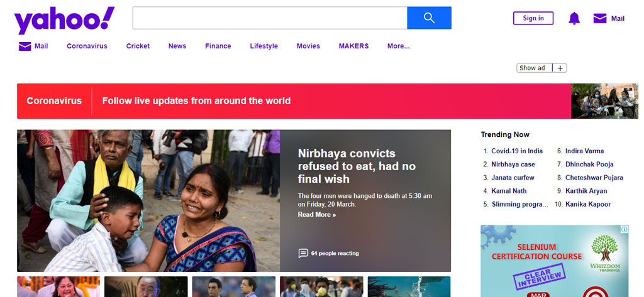644x297 pixels.
Task: Click Read More » on lead story
Action: point(317,215)
